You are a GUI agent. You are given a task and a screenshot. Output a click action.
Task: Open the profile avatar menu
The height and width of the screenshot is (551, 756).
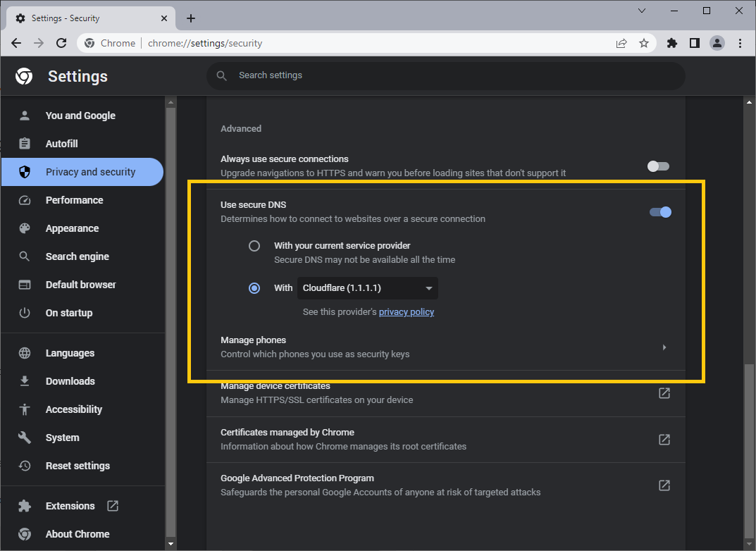click(x=717, y=44)
